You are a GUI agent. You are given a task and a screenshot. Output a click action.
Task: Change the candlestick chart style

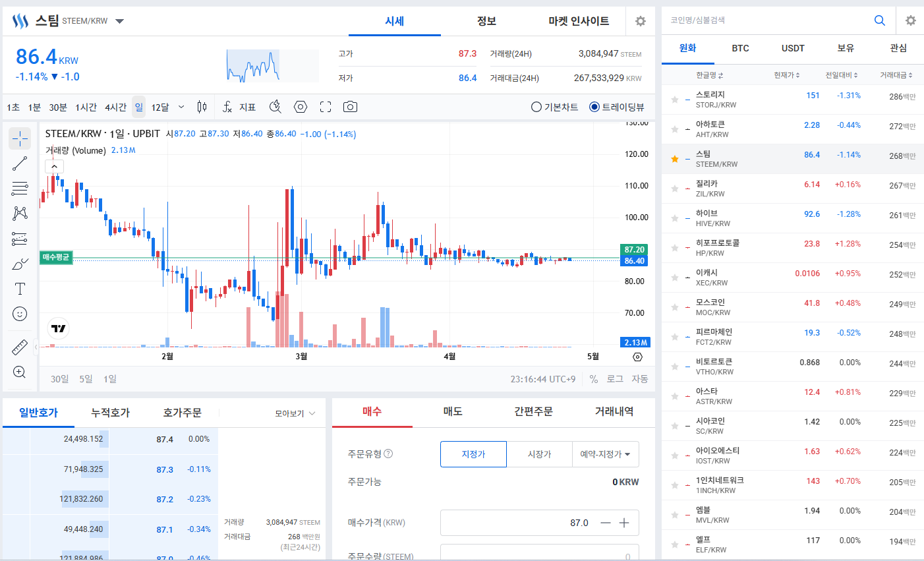[x=202, y=107]
